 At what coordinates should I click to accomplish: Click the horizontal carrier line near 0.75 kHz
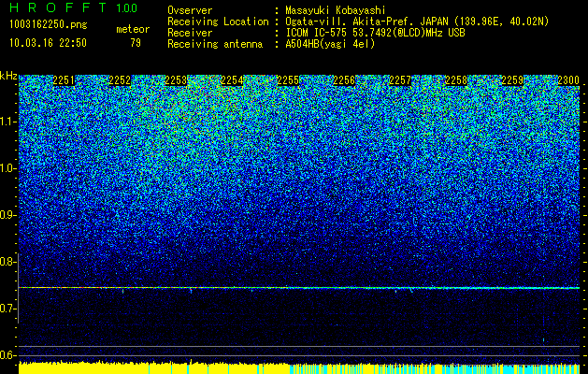pos(299,288)
